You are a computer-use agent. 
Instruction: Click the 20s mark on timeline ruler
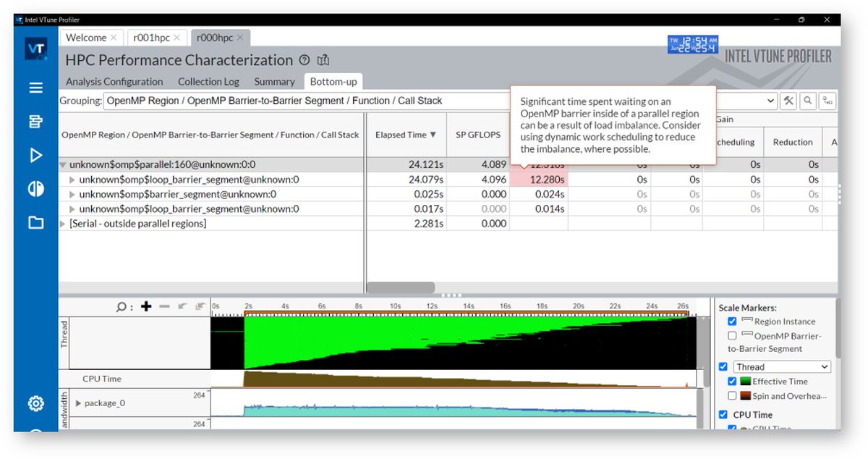pyautogui.click(x=579, y=307)
